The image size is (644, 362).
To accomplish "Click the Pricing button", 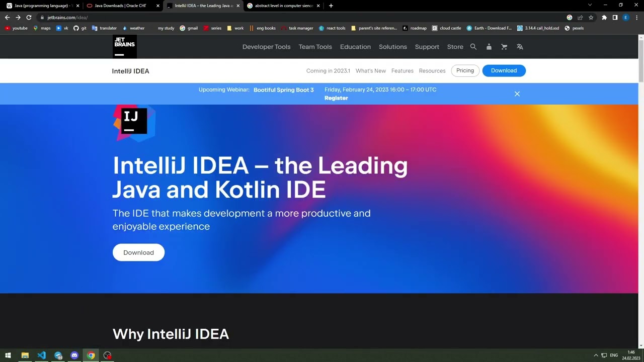I will point(465,70).
